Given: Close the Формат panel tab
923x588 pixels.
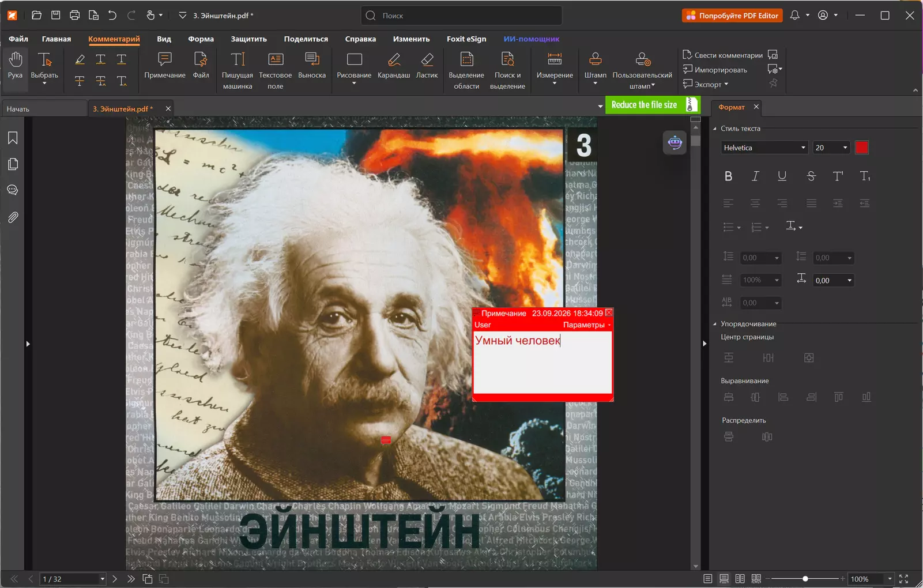Looking at the screenshot, I should [756, 107].
